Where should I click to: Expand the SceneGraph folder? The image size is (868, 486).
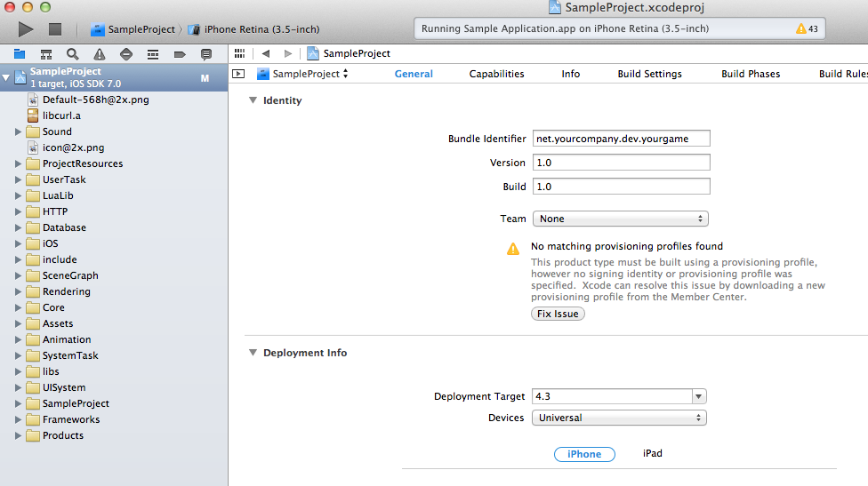(18, 275)
